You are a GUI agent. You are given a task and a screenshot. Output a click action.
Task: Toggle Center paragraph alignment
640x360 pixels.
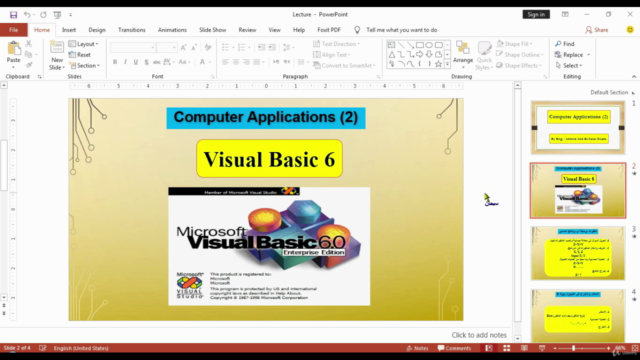(x=236, y=62)
